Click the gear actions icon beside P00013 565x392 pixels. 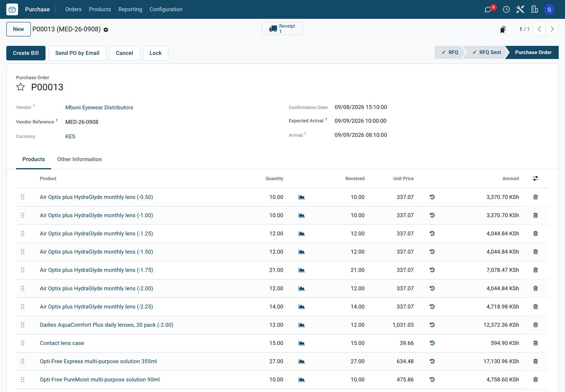coord(106,30)
